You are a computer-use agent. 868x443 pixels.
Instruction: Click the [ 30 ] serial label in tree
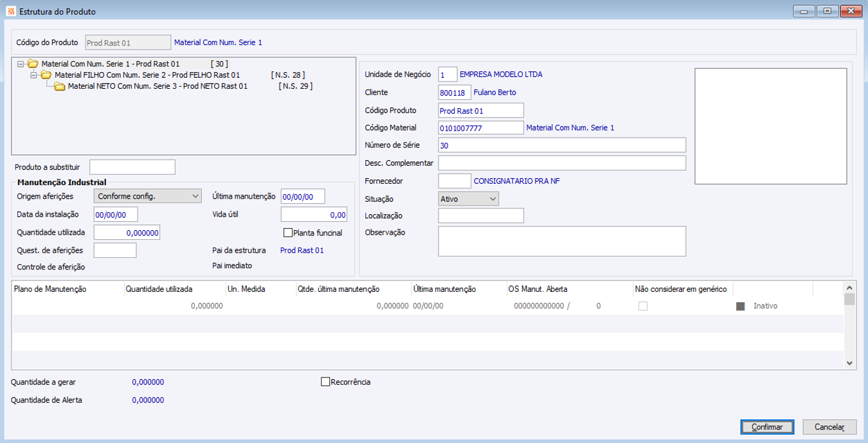pos(219,64)
